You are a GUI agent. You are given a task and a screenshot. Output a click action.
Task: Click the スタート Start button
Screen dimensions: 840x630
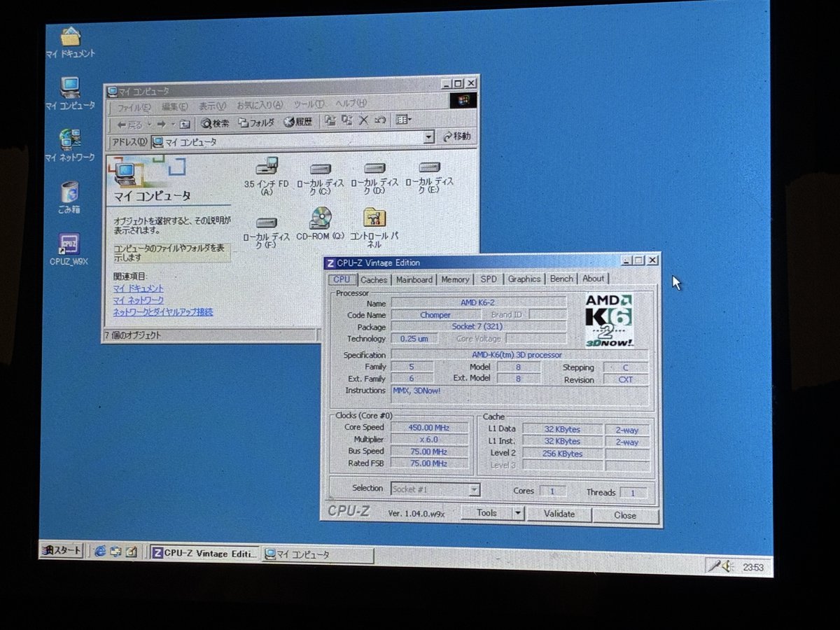coord(61,550)
